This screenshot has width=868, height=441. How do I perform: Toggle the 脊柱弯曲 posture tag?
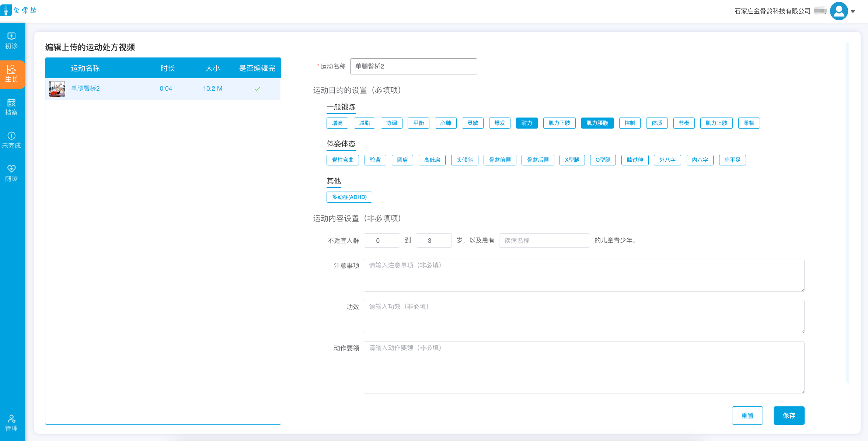[343, 160]
